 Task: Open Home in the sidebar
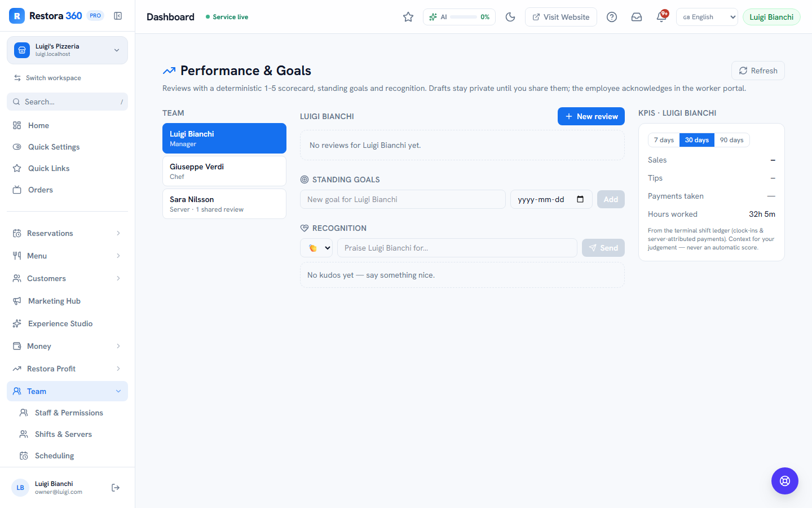[x=67, y=125]
